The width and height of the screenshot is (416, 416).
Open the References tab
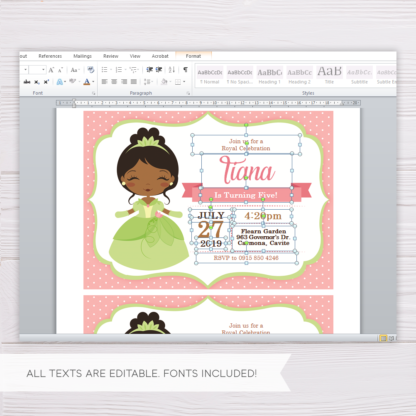tap(50, 56)
